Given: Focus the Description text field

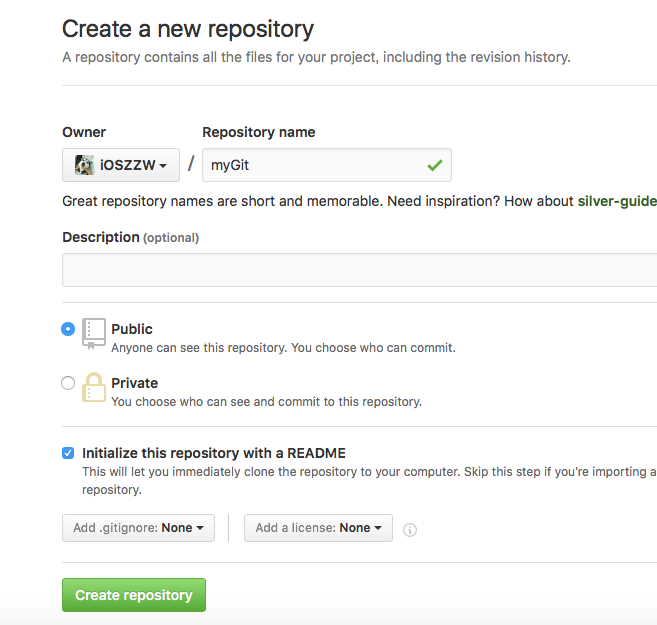Looking at the screenshot, I should (x=359, y=270).
